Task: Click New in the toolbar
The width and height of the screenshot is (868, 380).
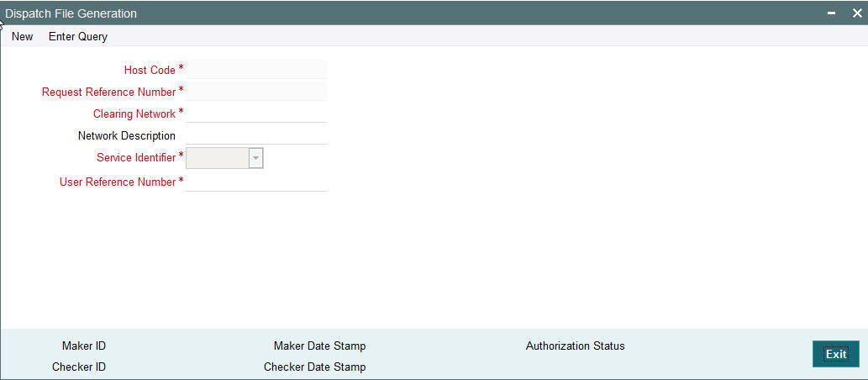Action: tap(22, 36)
